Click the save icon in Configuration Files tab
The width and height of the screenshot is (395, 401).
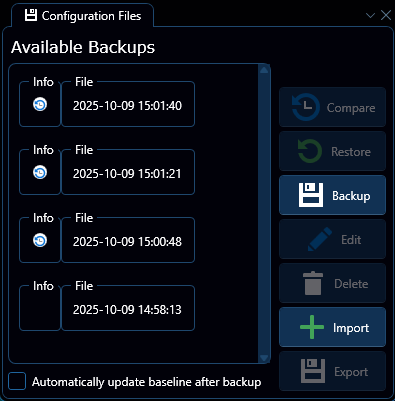(31, 15)
